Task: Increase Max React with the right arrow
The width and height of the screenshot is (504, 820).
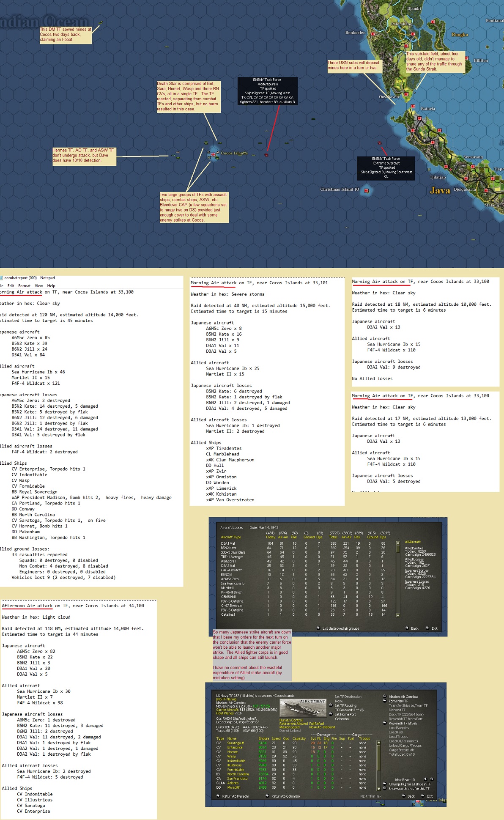Action: coord(432,779)
